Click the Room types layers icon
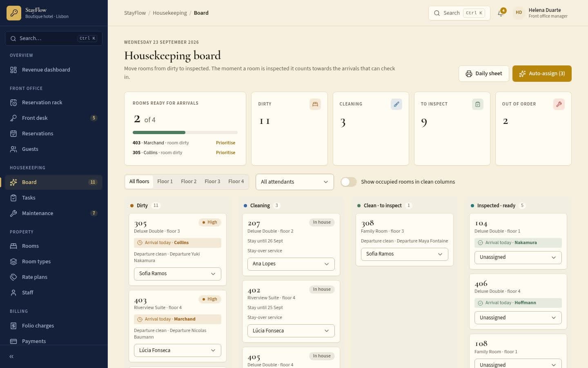The width and height of the screenshot is (588, 368). point(13,262)
